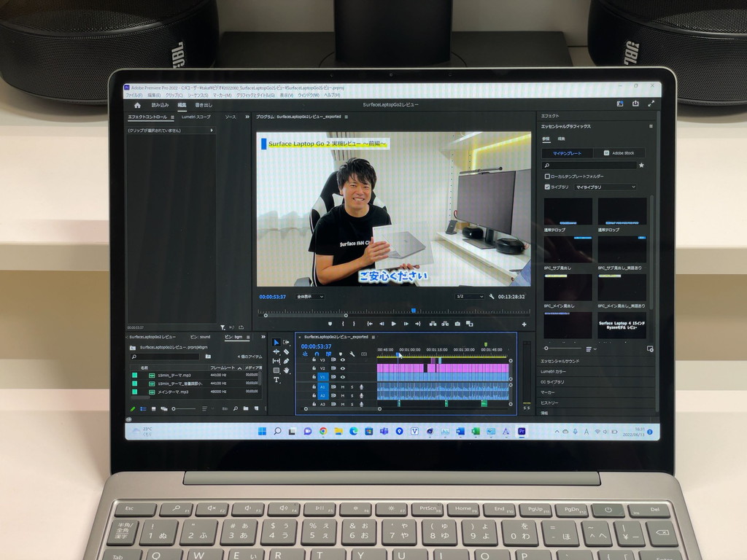Image resolution: width=747 pixels, height=560 pixels.
Task: Select the Ripple Edit tool
Action: pyautogui.click(x=276, y=352)
